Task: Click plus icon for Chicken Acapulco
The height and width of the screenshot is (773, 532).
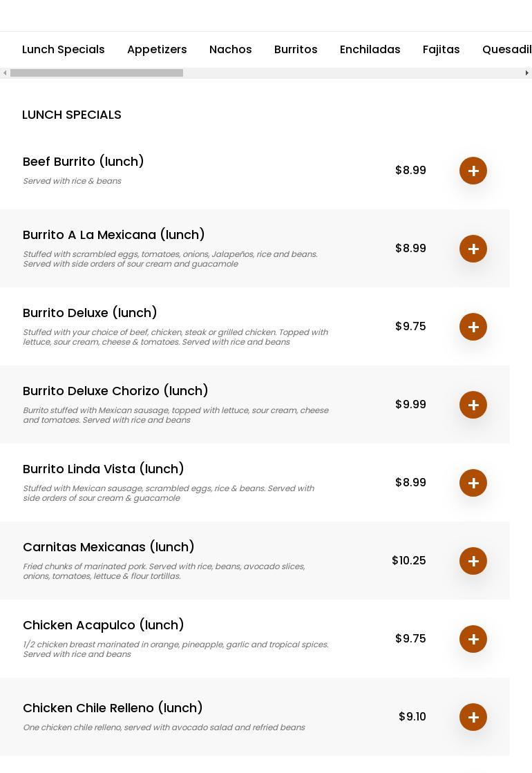Action: click(473, 639)
